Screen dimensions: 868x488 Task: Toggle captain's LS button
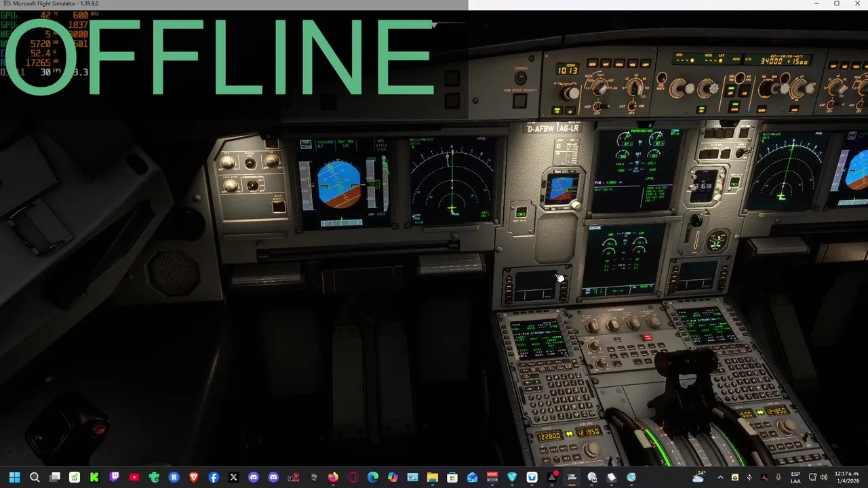tap(570, 110)
